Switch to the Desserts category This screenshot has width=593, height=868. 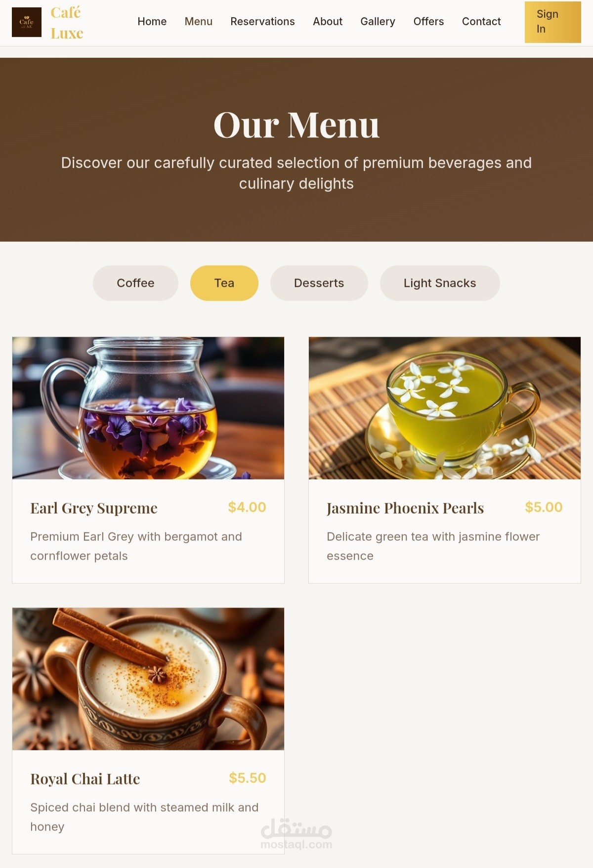click(319, 283)
